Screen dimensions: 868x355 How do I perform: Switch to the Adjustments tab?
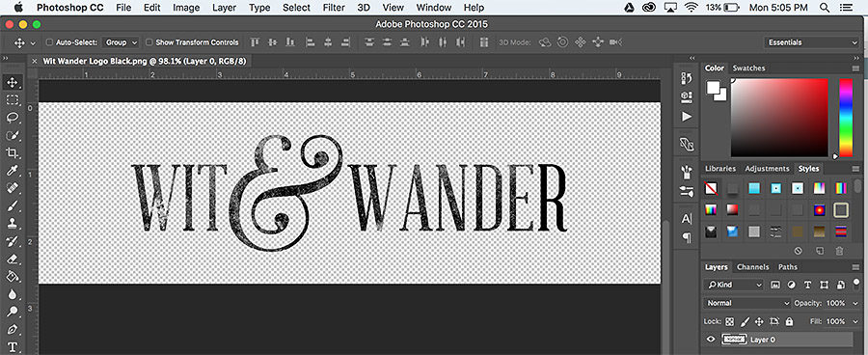(767, 169)
